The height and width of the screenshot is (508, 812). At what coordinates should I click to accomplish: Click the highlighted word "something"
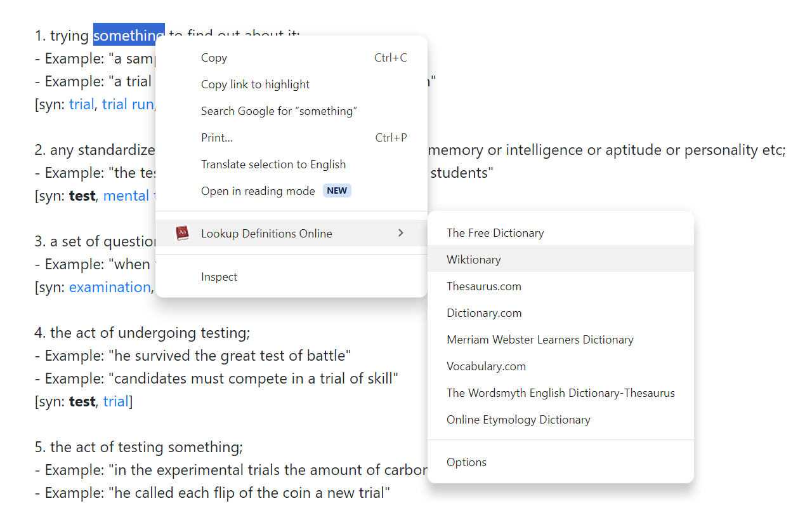(129, 35)
